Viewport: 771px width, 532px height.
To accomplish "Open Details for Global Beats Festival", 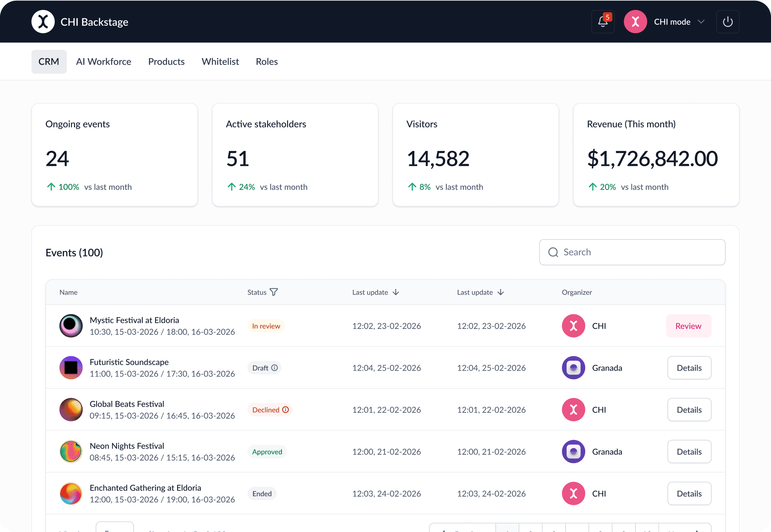I will (x=689, y=410).
